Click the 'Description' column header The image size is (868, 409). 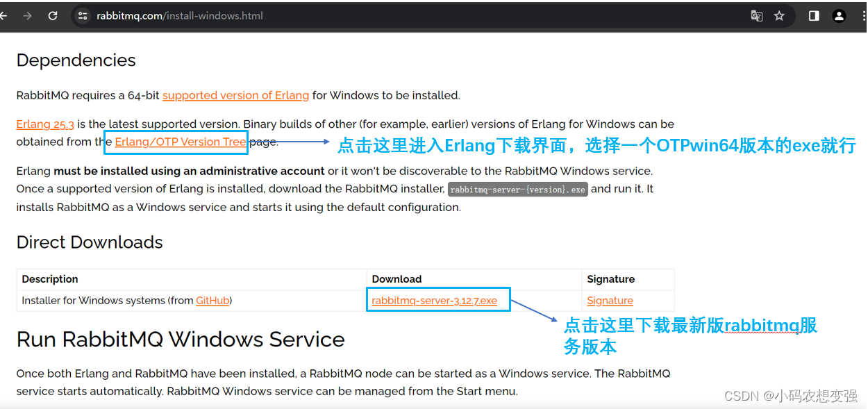50,279
